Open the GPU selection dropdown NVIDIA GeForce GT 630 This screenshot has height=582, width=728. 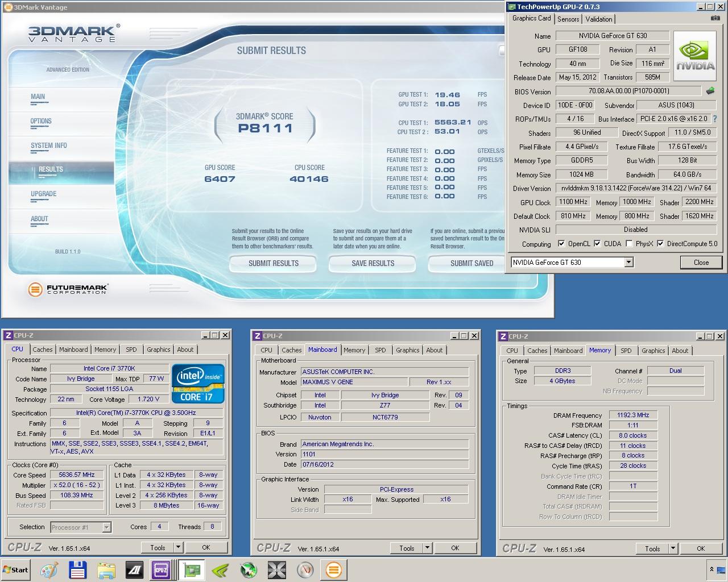(x=572, y=262)
